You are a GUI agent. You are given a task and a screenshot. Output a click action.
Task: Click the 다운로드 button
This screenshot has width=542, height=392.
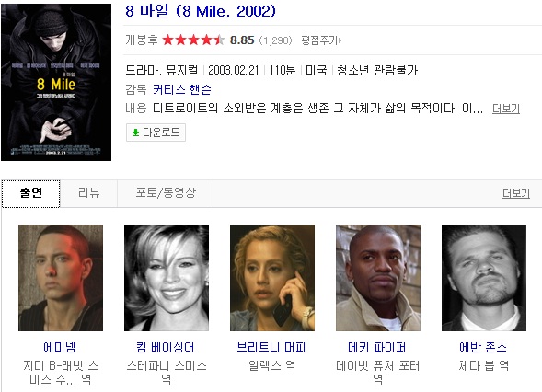coord(156,133)
